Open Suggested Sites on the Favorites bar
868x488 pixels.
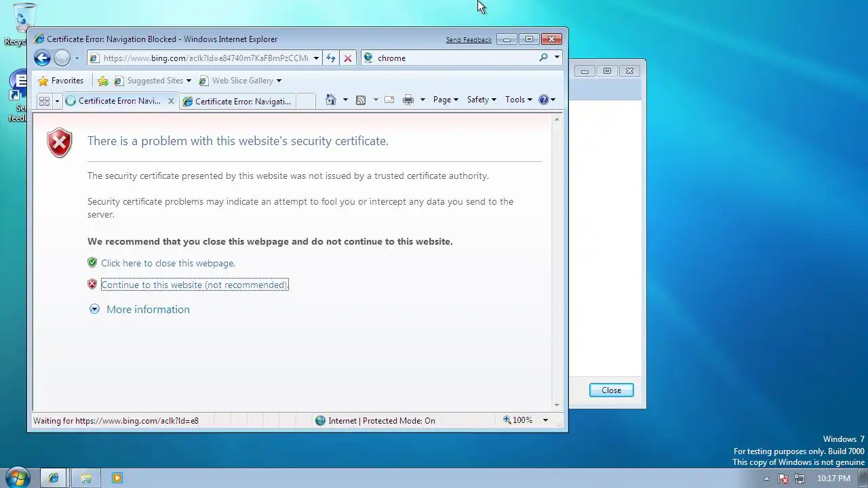153,81
